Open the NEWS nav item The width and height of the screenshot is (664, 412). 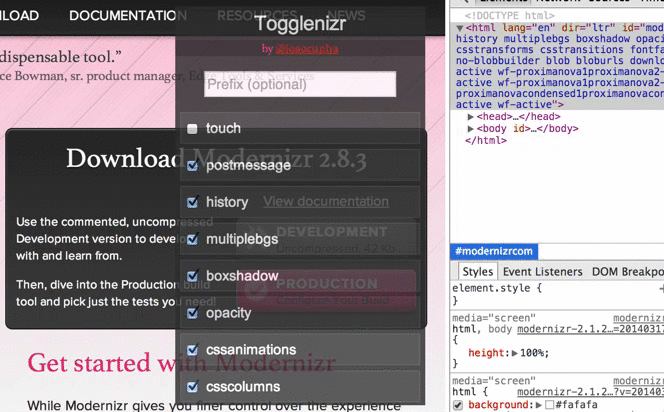tap(346, 16)
